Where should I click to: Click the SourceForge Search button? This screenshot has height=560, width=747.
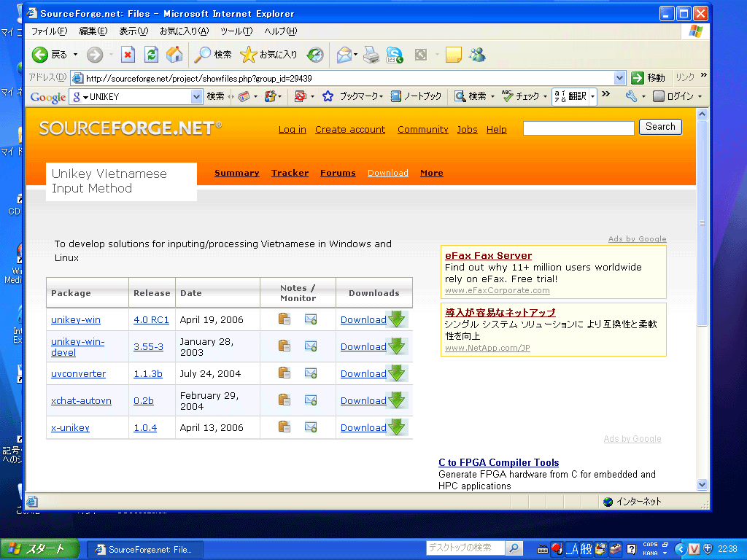660,127
